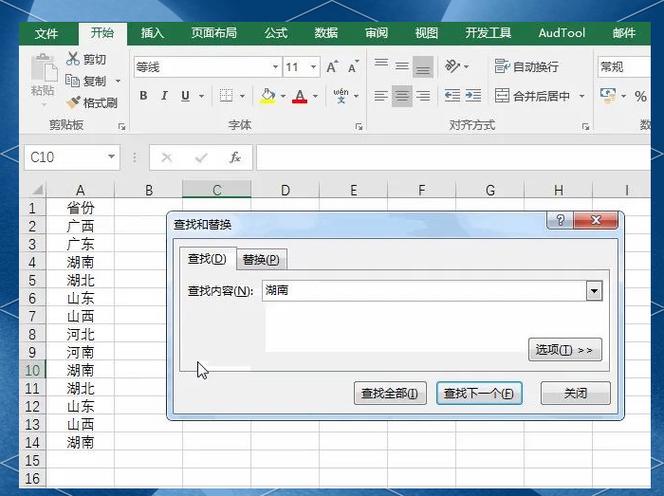The width and height of the screenshot is (664, 496).
Task: Decrease the indent
Action: click(452, 96)
